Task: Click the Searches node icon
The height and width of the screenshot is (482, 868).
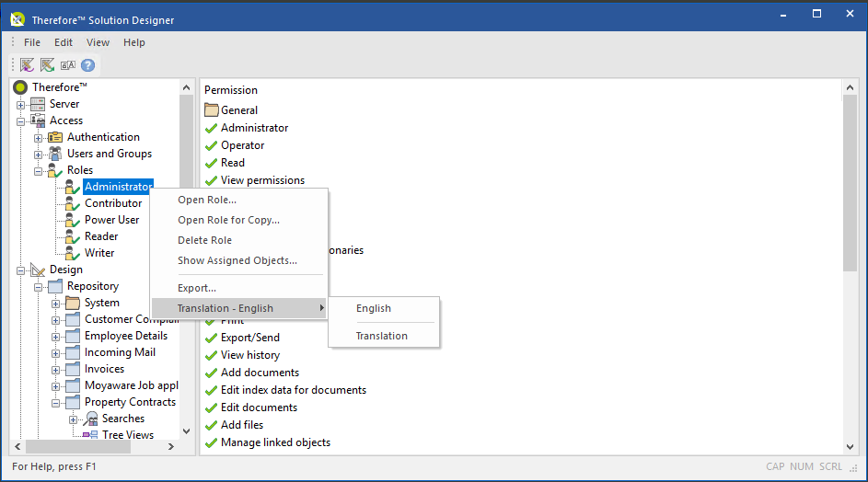Action: 90,419
